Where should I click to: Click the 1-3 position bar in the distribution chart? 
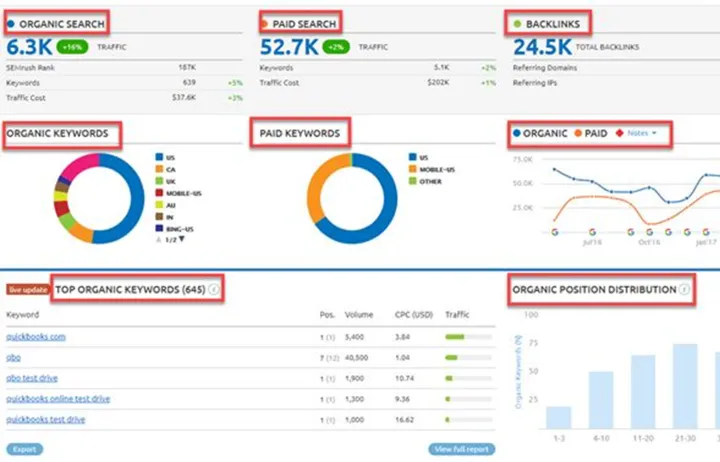click(558, 417)
